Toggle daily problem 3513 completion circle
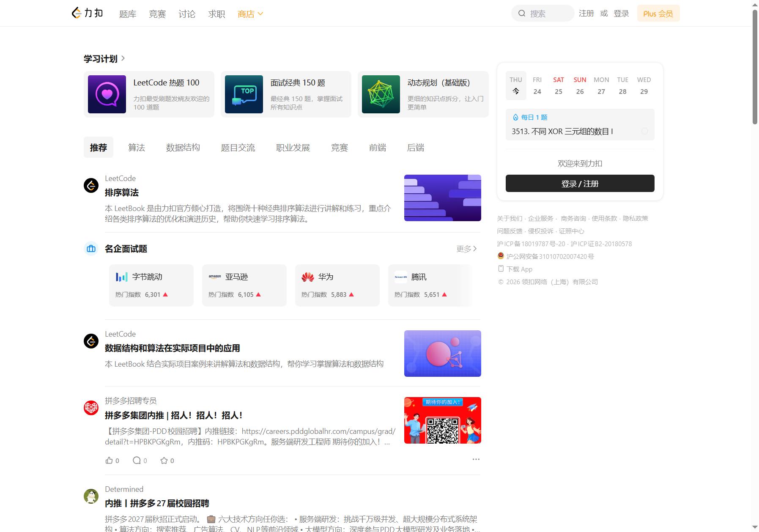759x532 pixels. point(644,131)
